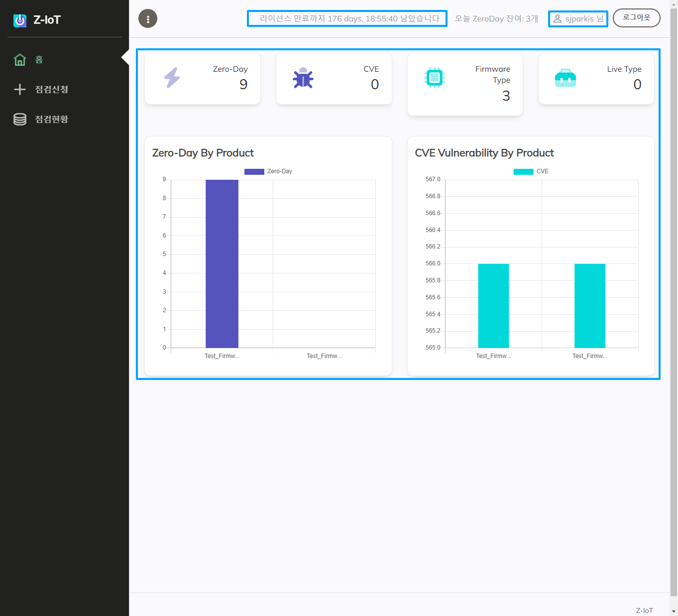Click the plus icon beside 점검신청
This screenshot has width=678, height=616.
tap(20, 90)
